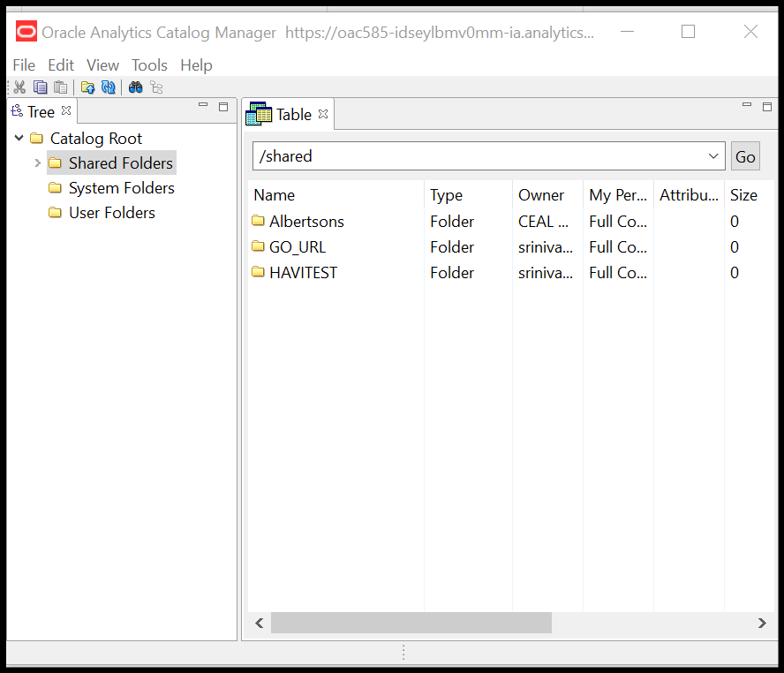
Task: Open the Help menu
Action: tap(197, 65)
